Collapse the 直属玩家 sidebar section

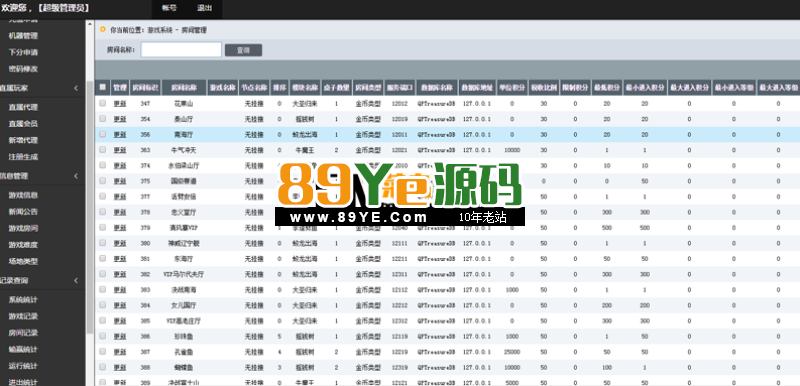pos(76,88)
